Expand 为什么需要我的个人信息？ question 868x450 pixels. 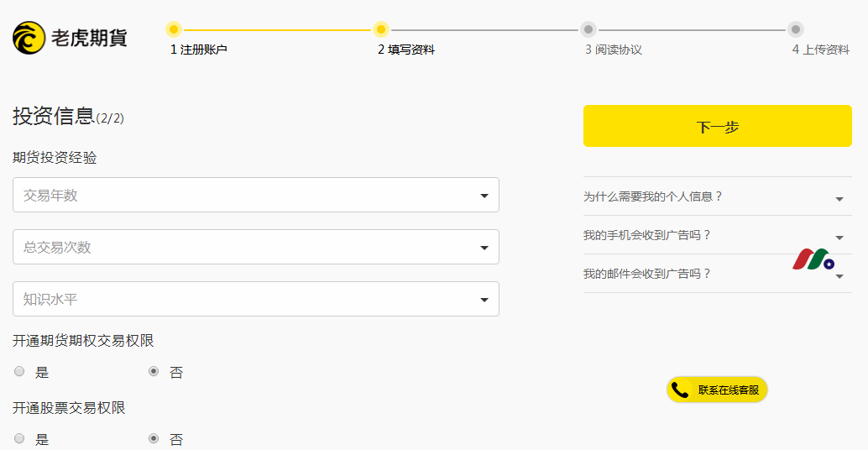tap(718, 196)
